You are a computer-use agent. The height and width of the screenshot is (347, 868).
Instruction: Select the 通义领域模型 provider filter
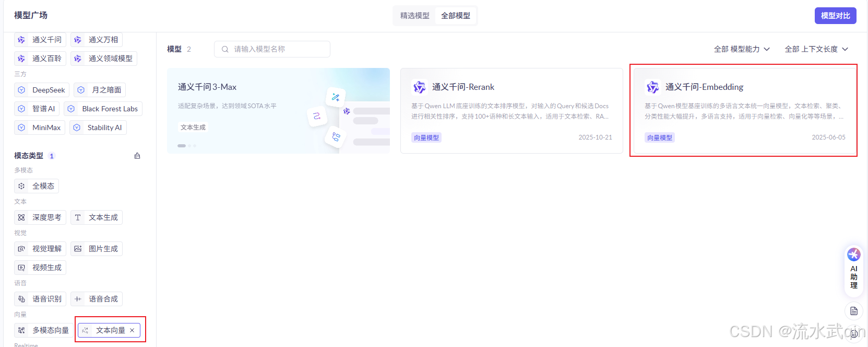pyautogui.click(x=104, y=59)
